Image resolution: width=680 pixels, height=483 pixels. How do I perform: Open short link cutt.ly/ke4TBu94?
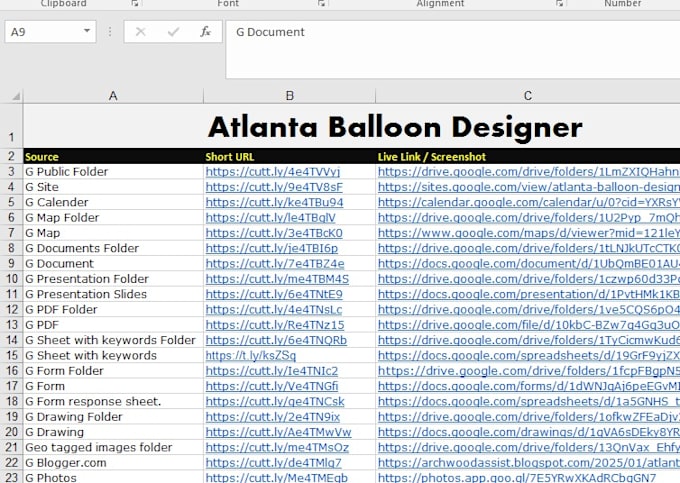tap(275, 202)
